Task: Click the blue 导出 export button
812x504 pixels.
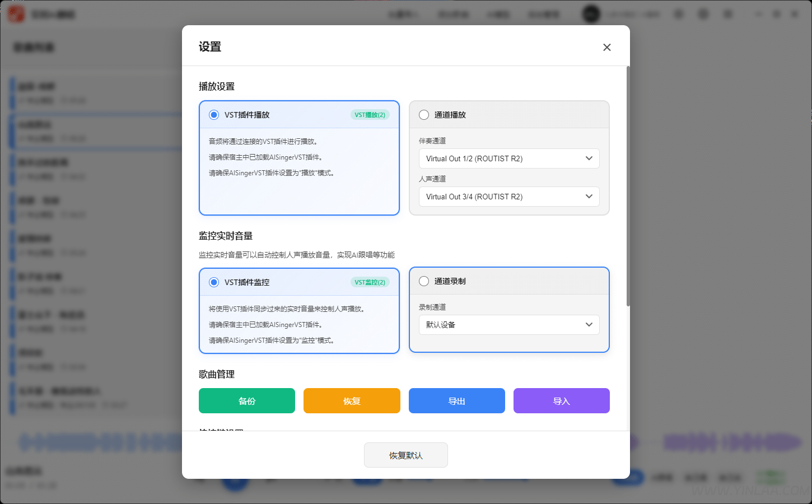Action: (456, 400)
